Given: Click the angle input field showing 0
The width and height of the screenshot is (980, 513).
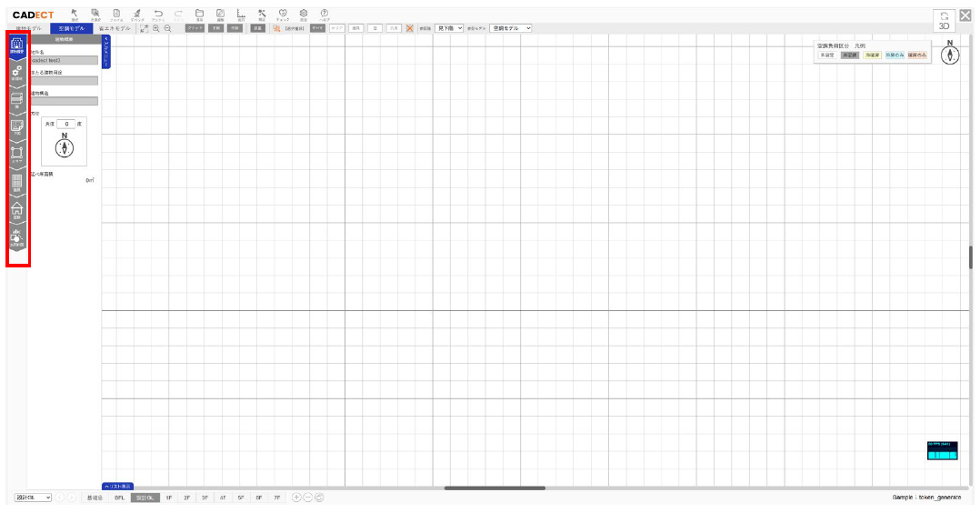Looking at the screenshot, I should pos(65,123).
